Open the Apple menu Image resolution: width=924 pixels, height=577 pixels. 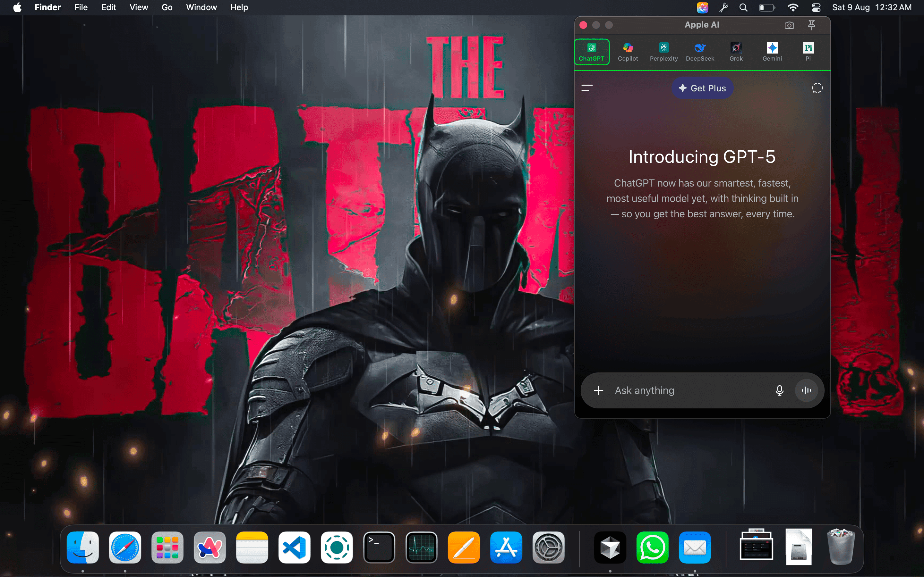[17, 7]
